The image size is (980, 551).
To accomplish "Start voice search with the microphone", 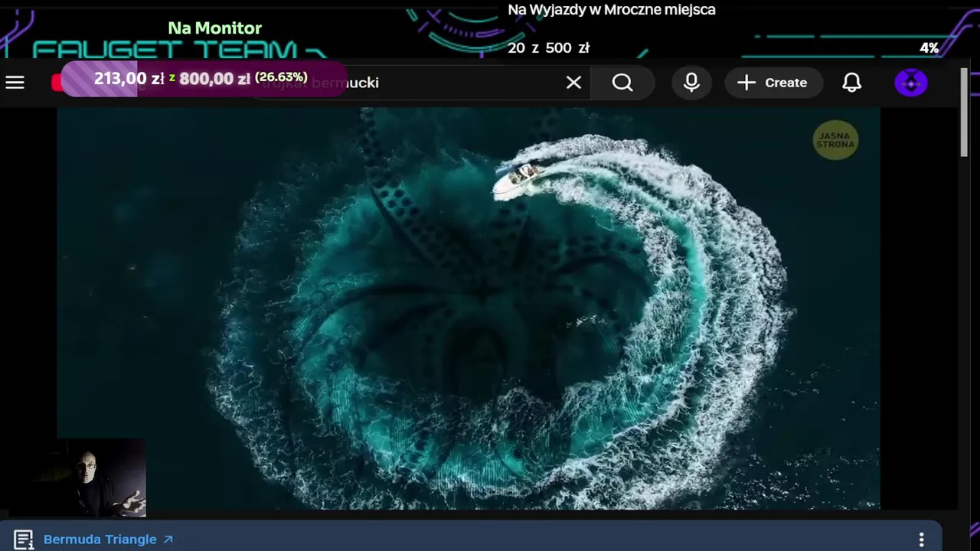I will click(691, 83).
